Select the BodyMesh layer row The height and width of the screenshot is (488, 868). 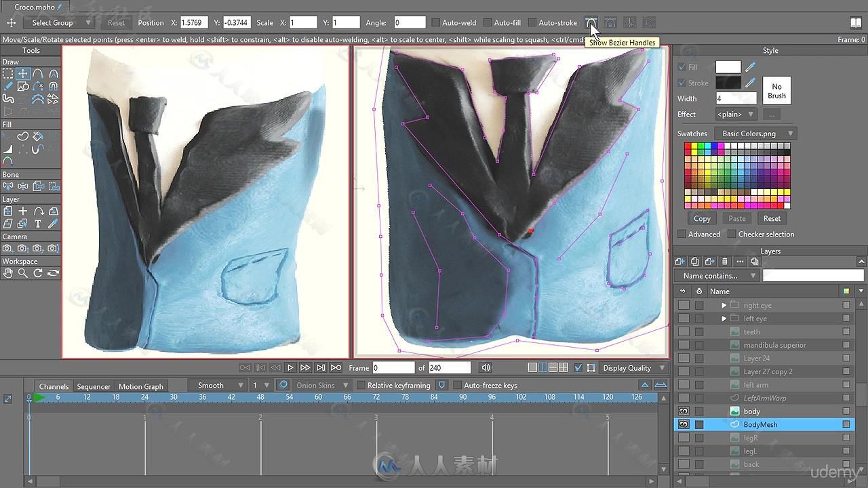click(764, 425)
